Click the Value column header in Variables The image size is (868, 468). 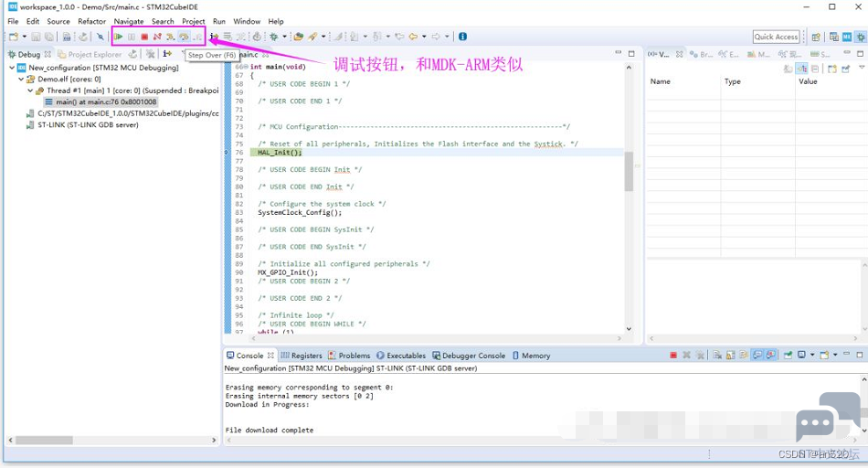click(808, 81)
